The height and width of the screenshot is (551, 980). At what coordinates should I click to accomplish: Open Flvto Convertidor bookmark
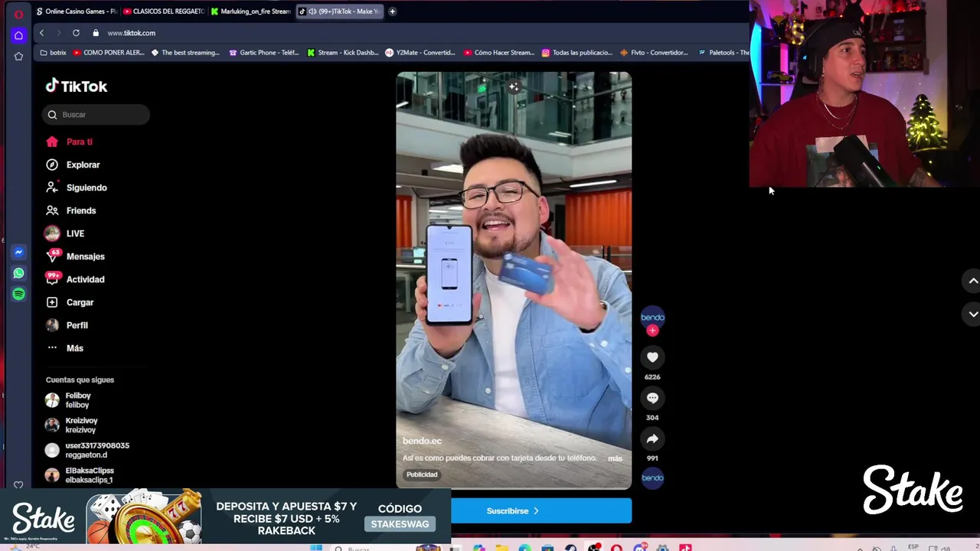(655, 53)
